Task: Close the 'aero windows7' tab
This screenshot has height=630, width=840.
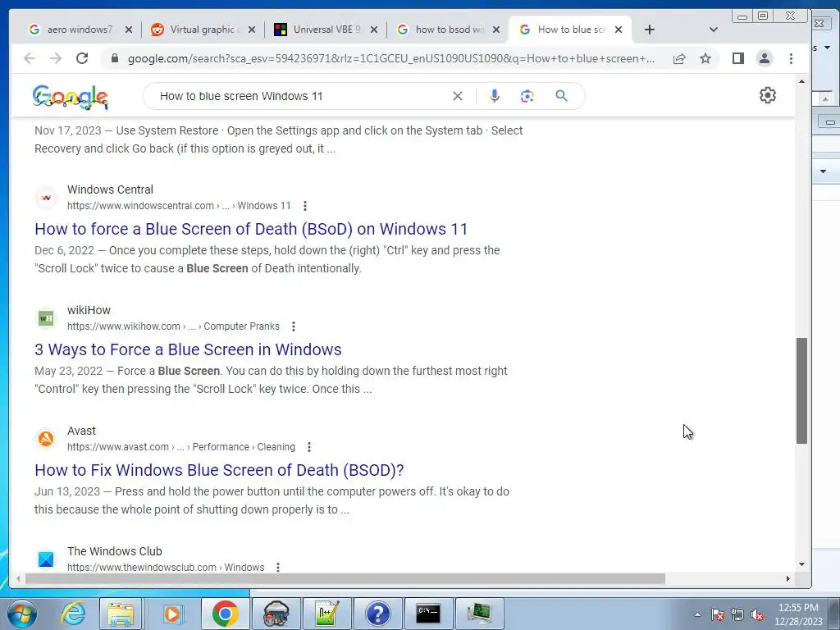Action: click(129, 30)
